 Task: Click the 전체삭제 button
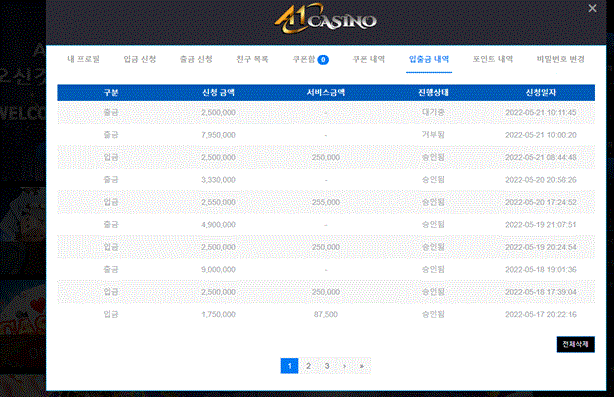click(x=576, y=345)
